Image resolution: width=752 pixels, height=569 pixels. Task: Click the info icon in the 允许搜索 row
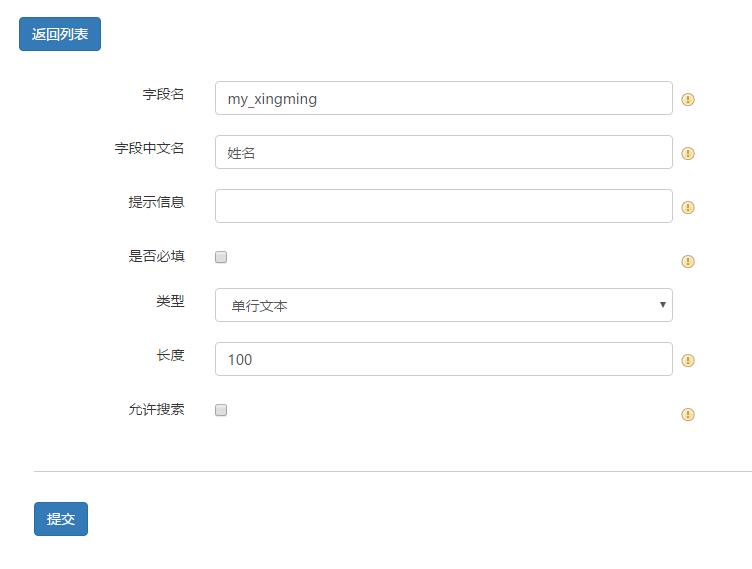point(688,415)
